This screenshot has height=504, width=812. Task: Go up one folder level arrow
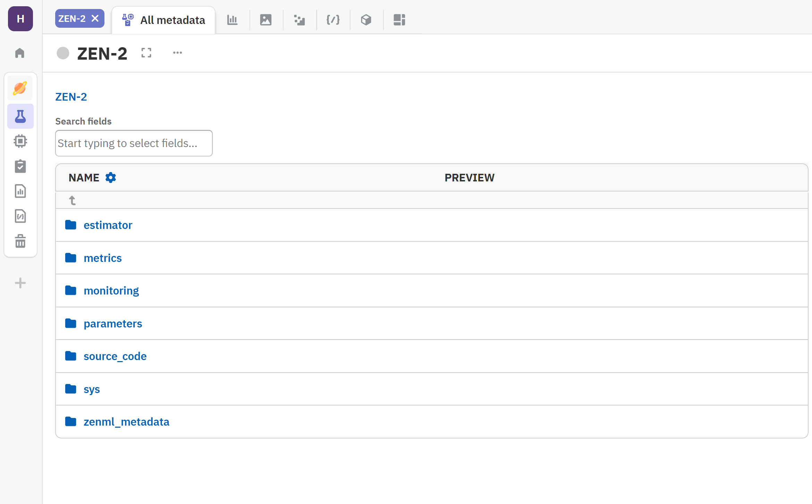(72, 200)
